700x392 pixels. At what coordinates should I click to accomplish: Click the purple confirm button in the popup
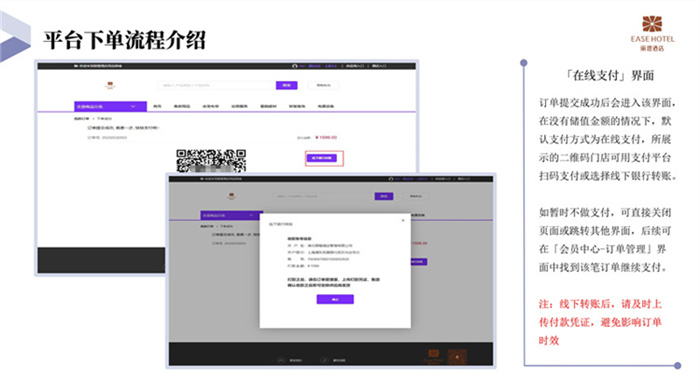point(335,299)
